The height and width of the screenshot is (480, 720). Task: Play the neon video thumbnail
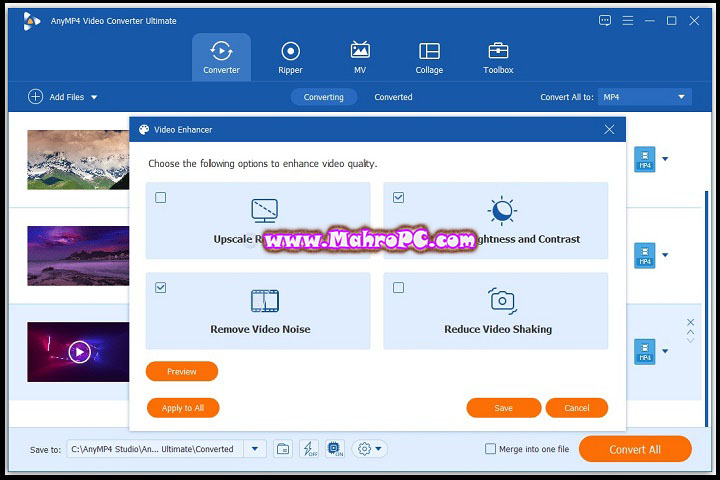(x=79, y=352)
